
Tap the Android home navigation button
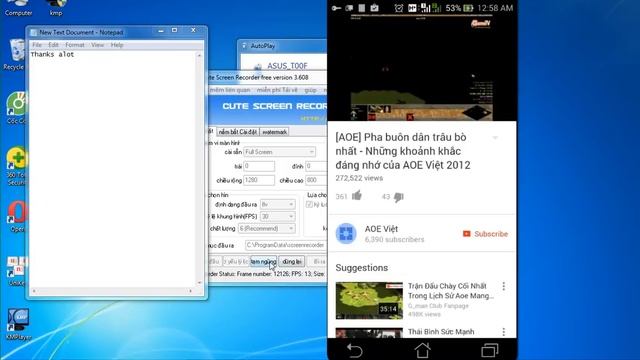click(x=422, y=350)
